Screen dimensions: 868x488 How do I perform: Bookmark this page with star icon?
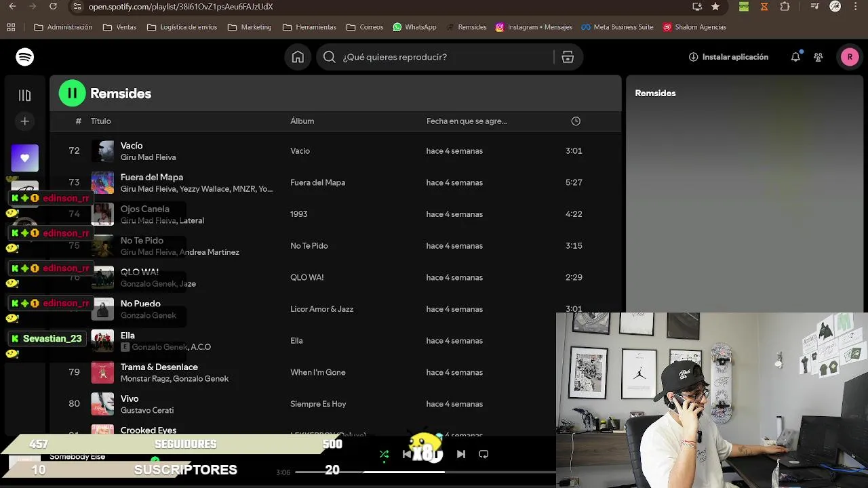pyautogui.click(x=715, y=7)
